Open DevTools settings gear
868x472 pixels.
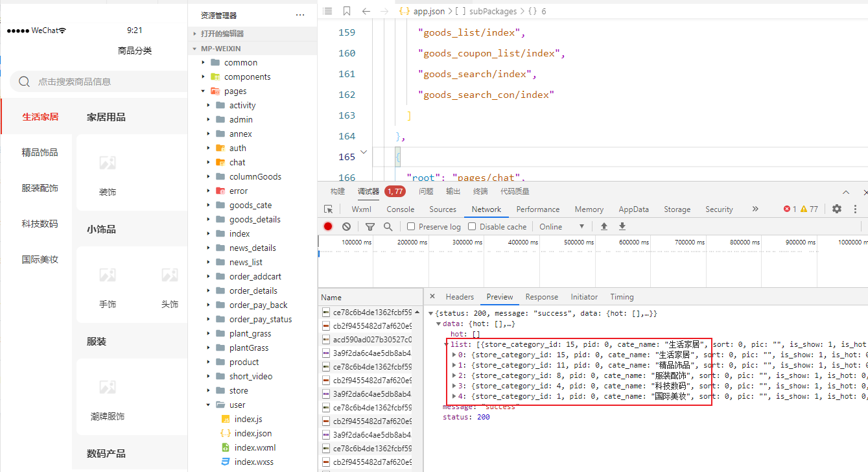[837, 209]
